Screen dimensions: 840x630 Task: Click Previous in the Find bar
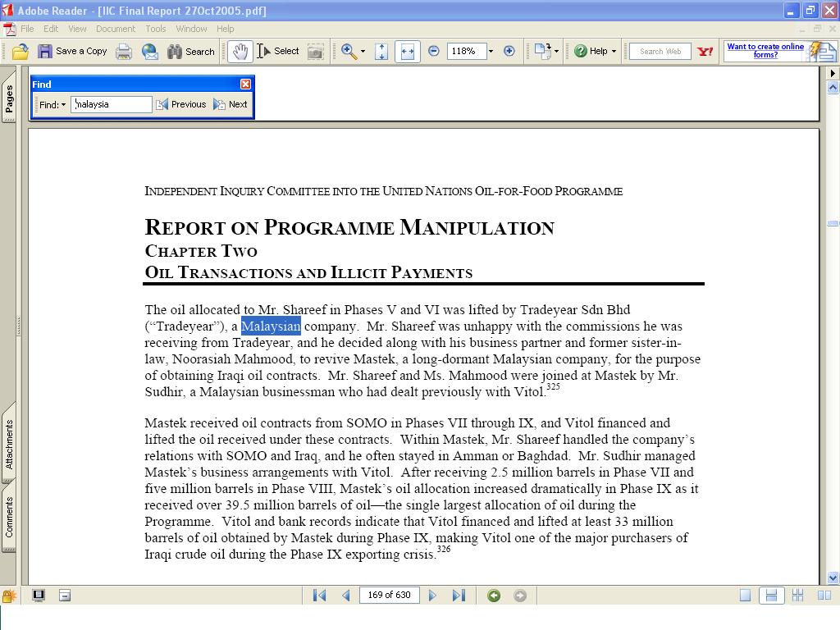[181, 104]
